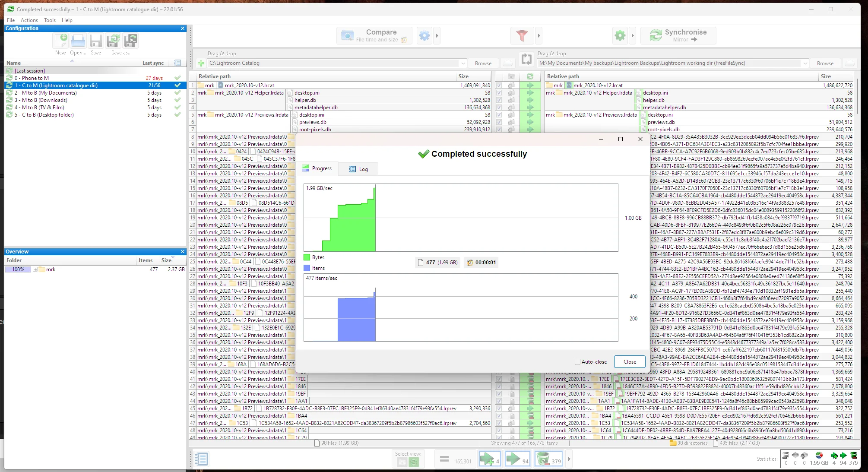Open the red funnel filter settings
This screenshot has width=868, height=472.
pyautogui.click(x=522, y=35)
